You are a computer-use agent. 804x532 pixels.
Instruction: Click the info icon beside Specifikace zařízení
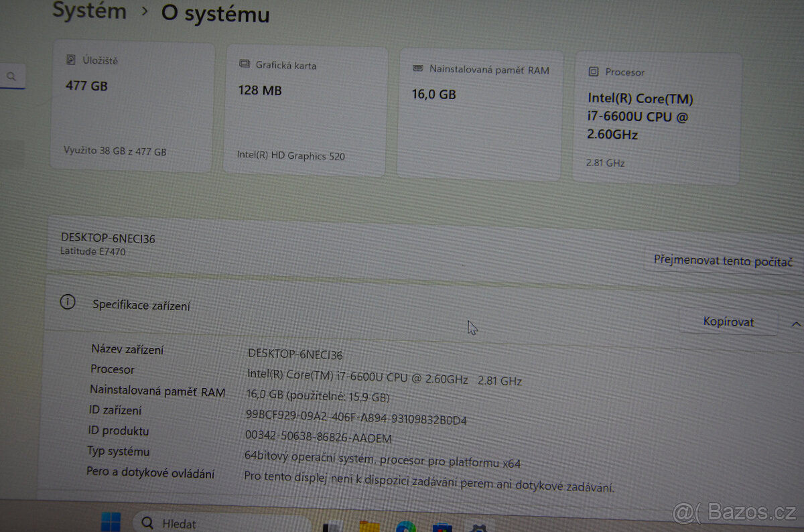67,302
